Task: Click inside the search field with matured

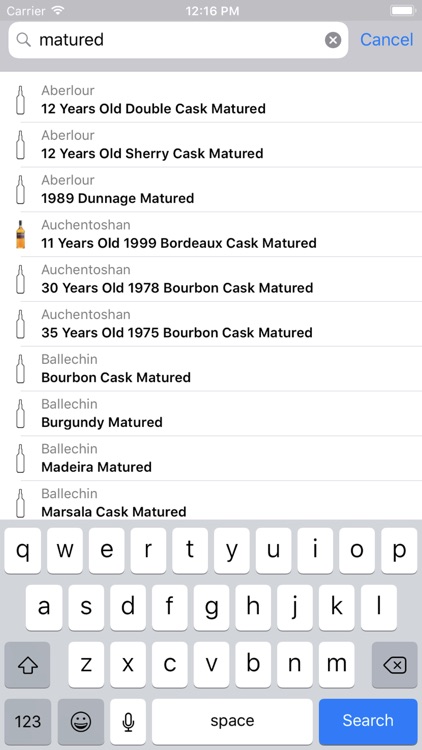Action: [178, 40]
